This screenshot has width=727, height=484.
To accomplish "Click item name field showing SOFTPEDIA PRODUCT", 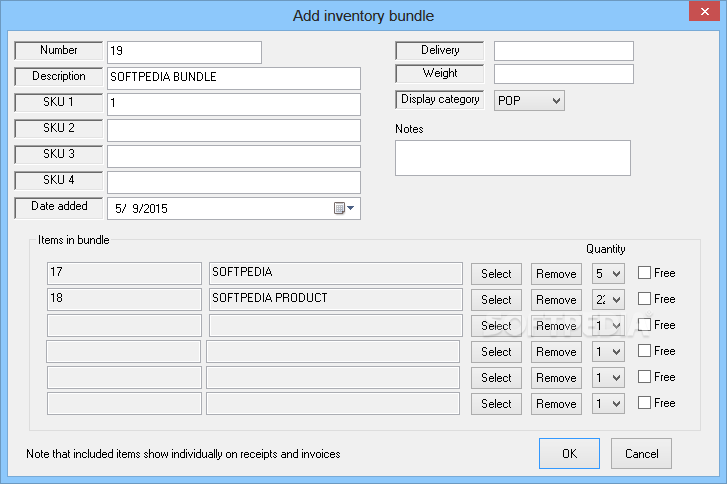I will [336, 299].
